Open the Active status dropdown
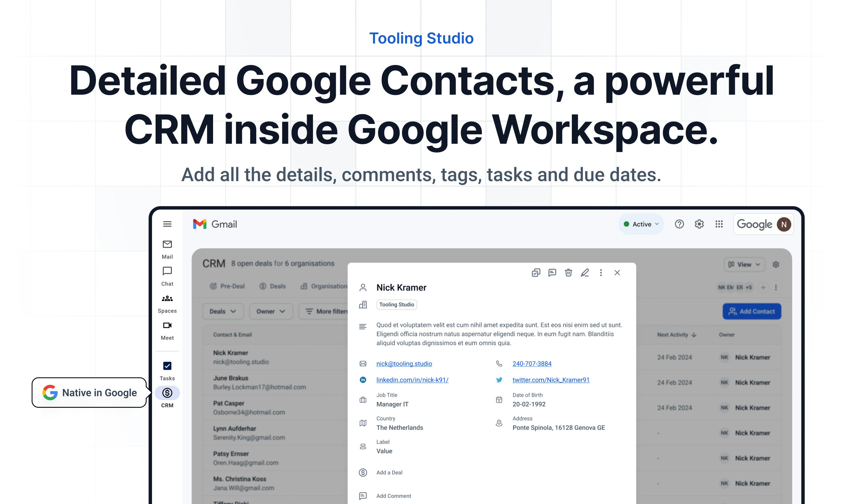This screenshot has width=843, height=504. (x=641, y=224)
